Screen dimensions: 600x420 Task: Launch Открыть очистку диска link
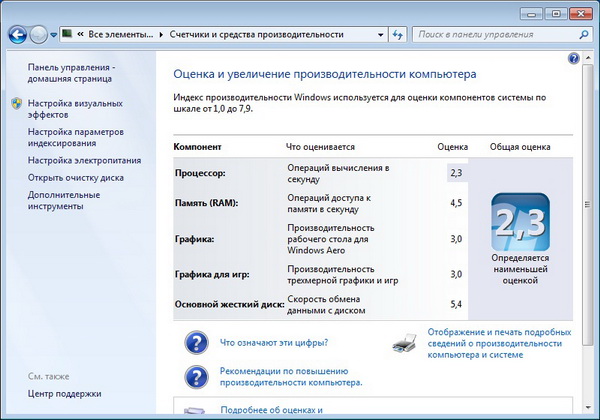pyautogui.click(x=76, y=178)
